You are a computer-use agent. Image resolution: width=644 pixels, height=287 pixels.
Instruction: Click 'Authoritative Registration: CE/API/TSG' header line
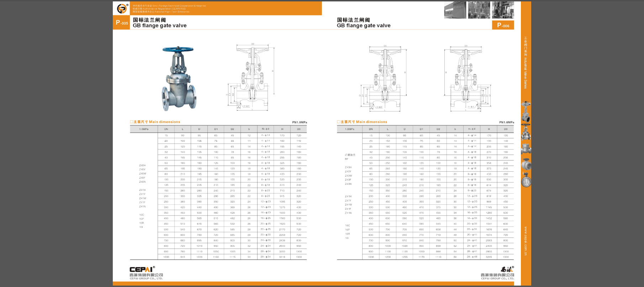click(x=164, y=9)
